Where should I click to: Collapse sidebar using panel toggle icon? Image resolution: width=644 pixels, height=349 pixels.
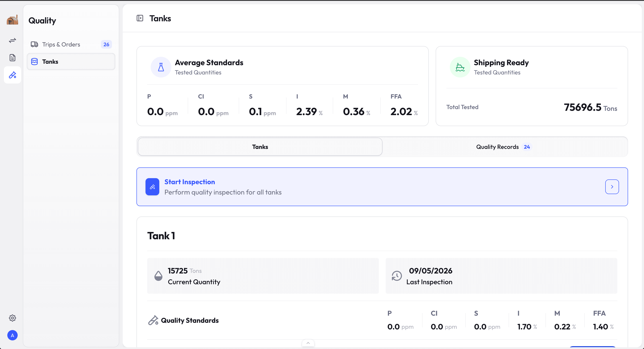(x=140, y=18)
